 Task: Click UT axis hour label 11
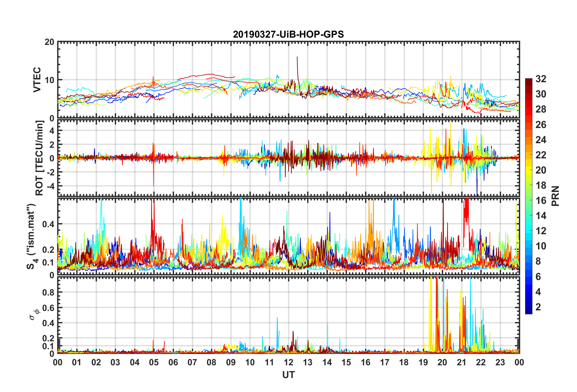pyautogui.click(x=269, y=362)
